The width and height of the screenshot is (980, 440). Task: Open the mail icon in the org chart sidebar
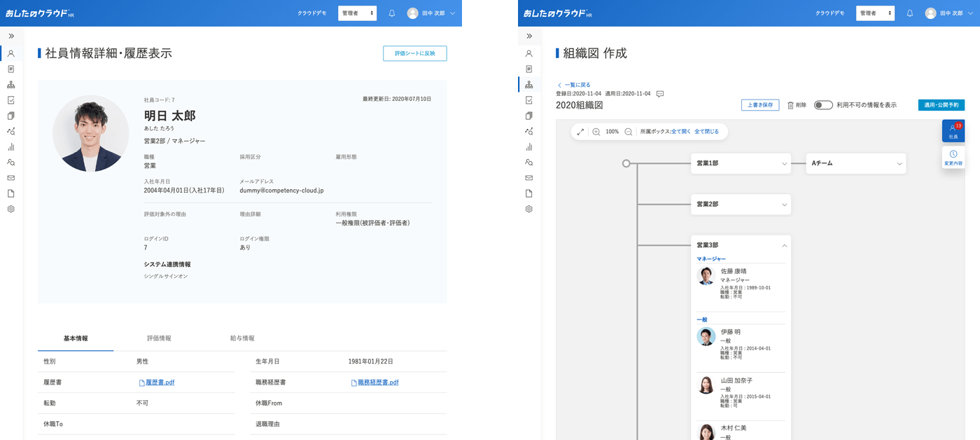coord(529,178)
